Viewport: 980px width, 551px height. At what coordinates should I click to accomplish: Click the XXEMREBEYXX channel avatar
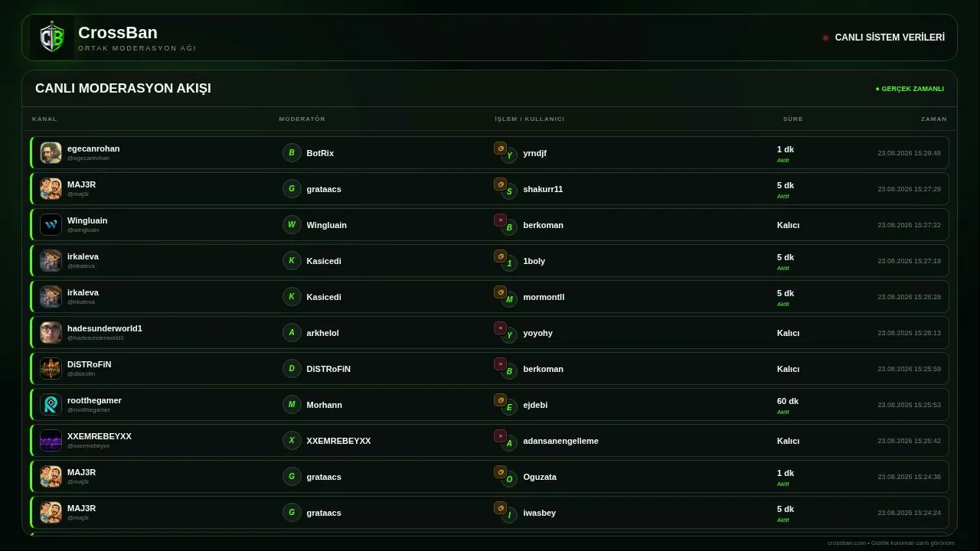click(51, 440)
